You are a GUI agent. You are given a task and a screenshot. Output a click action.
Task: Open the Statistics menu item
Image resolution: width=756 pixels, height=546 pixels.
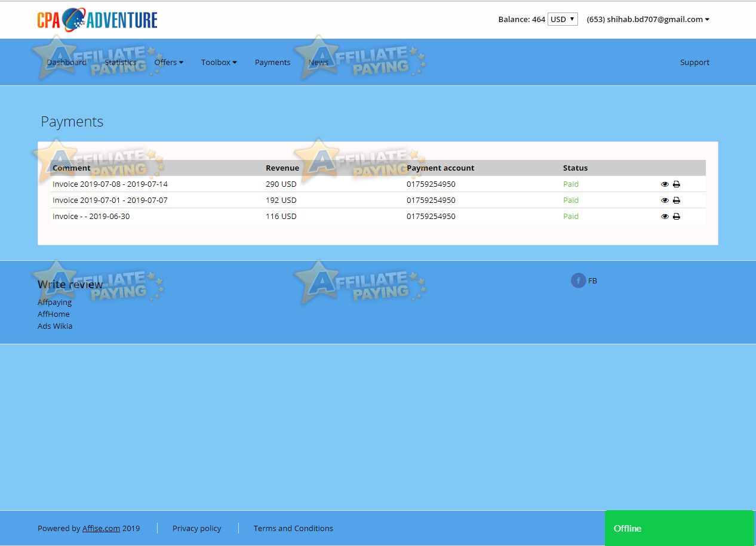121,62
